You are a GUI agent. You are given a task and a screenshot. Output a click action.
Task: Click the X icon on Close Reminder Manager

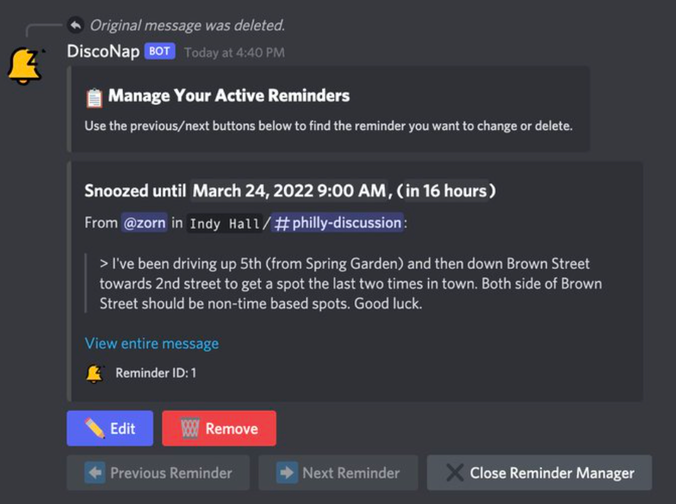[x=455, y=473]
